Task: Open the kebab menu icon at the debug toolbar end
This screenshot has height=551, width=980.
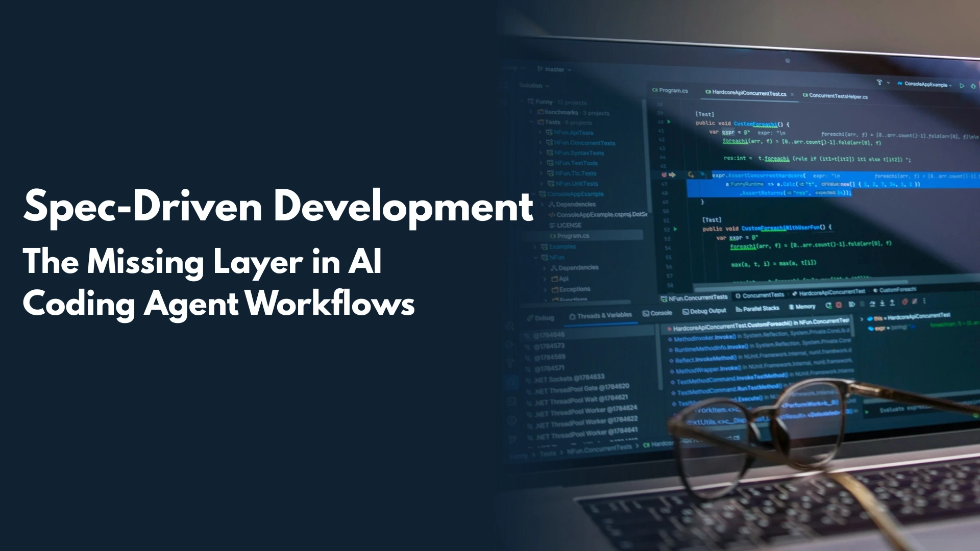Action: (x=925, y=303)
